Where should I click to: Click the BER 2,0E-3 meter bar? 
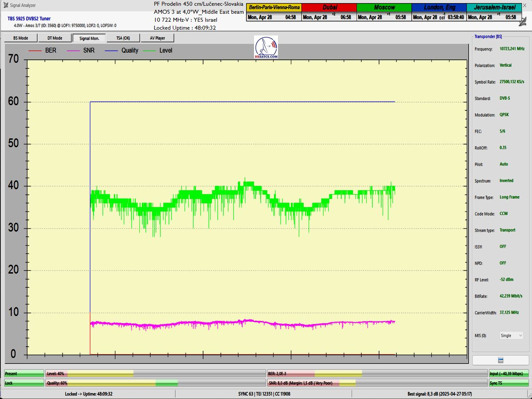(376, 374)
